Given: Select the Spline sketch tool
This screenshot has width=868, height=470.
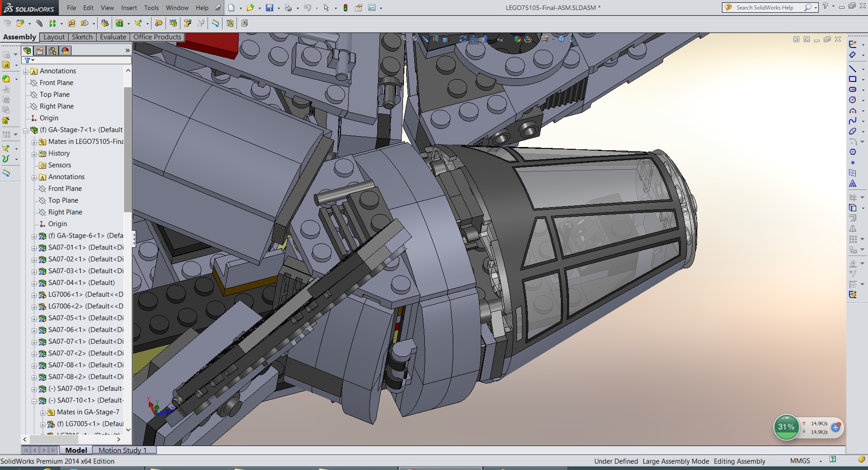Looking at the screenshot, I should [x=853, y=121].
